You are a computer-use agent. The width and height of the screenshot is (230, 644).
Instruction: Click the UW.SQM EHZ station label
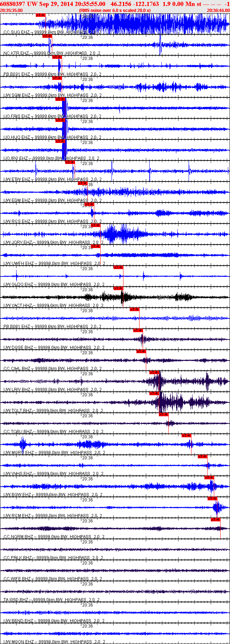tap(17, 95)
